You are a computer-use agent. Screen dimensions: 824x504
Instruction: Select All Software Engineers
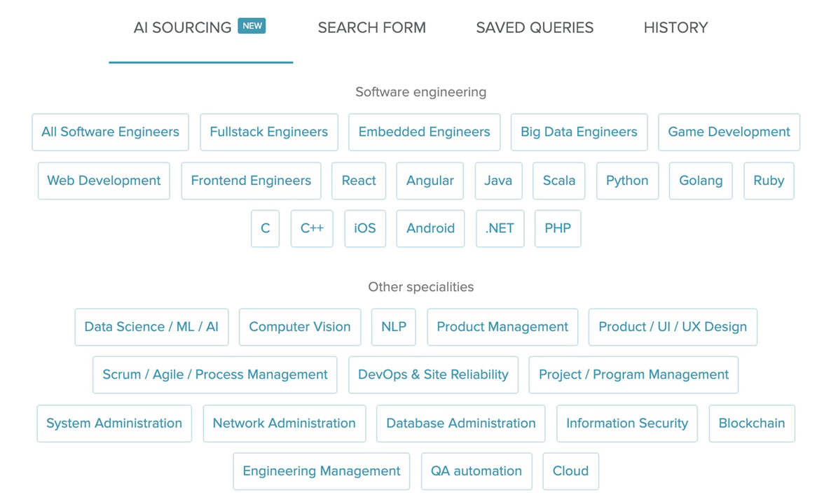pyautogui.click(x=111, y=132)
